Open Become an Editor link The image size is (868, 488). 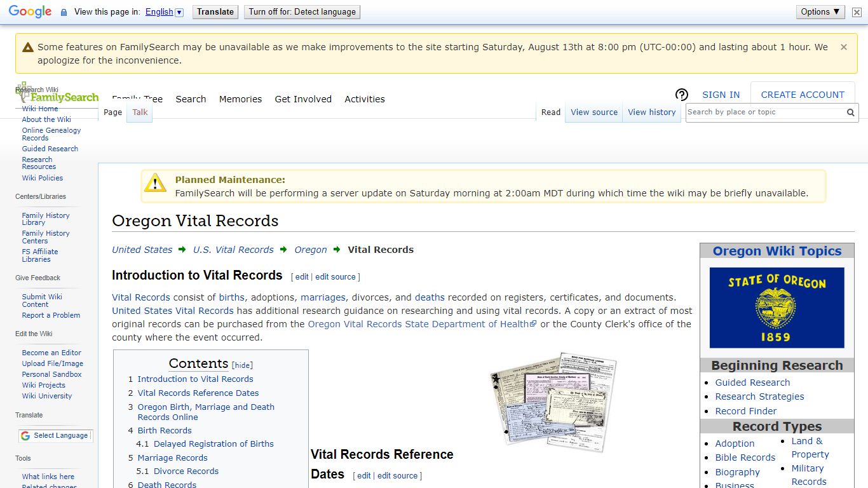tap(51, 353)
